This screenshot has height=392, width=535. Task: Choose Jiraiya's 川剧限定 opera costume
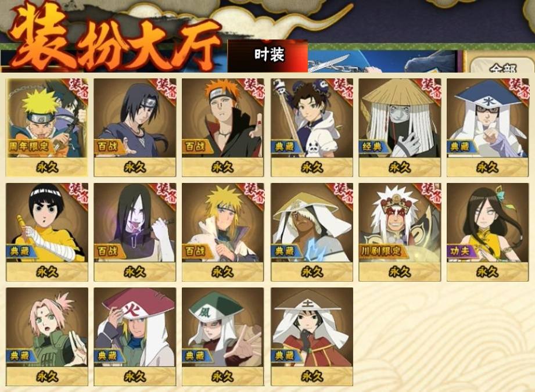400,232
